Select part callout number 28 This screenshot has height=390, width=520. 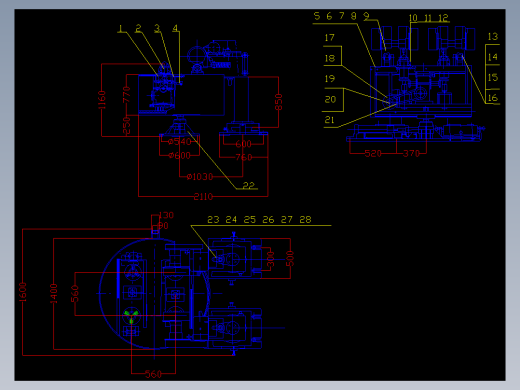305,220
